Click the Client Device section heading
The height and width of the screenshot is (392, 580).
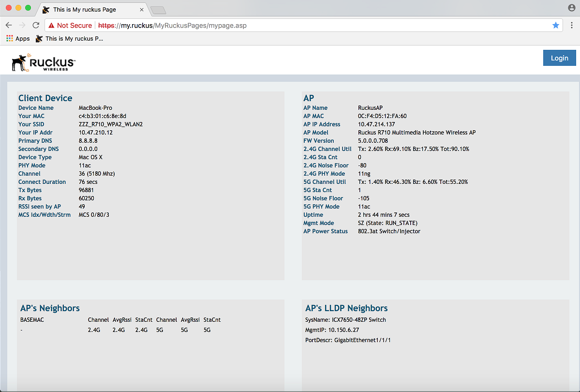45,98
